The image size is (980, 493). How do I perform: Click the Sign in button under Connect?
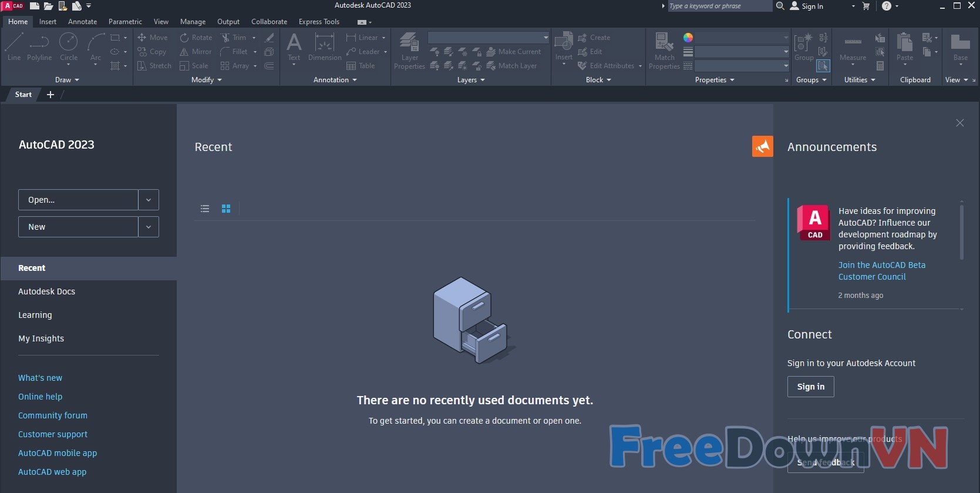click(810, 387)
